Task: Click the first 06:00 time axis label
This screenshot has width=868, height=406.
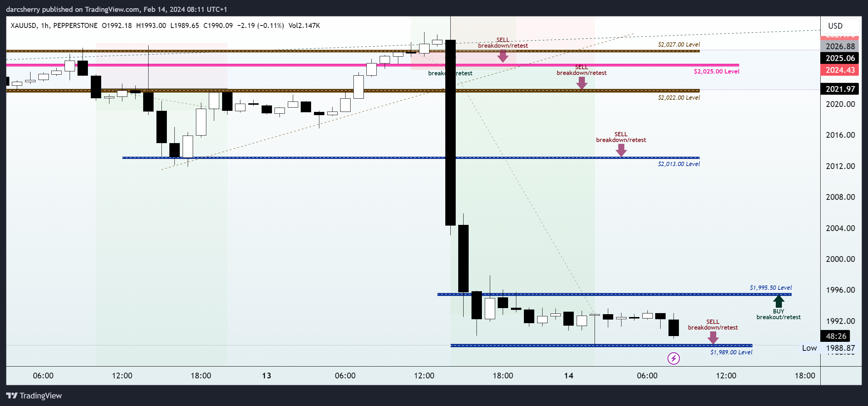Action: click(43, 376)
